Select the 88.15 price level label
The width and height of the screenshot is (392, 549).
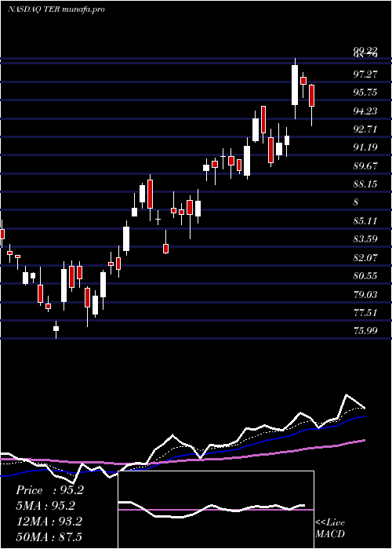tap(365, 184)
